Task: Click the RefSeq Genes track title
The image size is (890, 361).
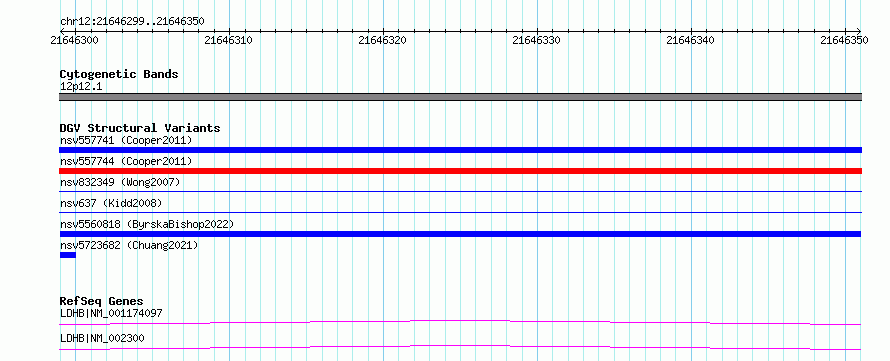Action: pos(102,301)
